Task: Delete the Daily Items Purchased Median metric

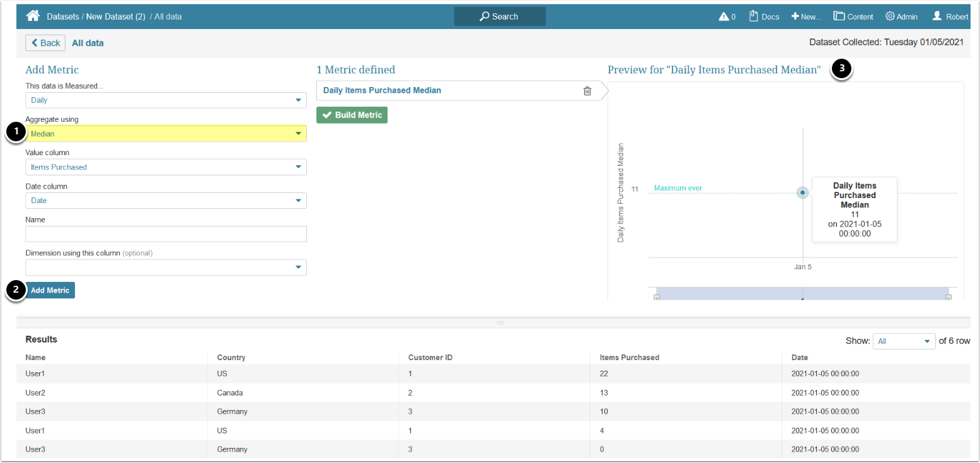Action: click(x=587, y=91)
